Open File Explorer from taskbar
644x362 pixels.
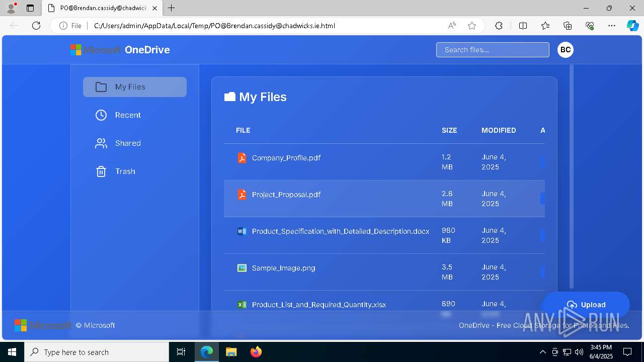231,352
